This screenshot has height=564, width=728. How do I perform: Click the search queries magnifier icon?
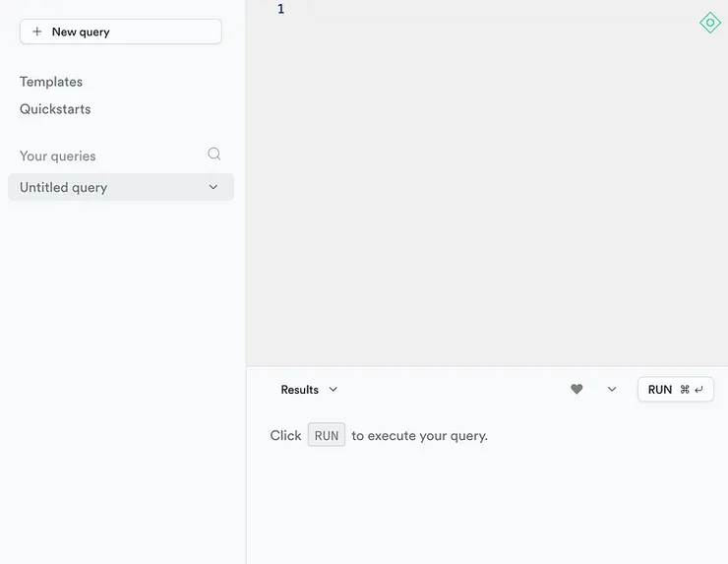coord(214,155)
